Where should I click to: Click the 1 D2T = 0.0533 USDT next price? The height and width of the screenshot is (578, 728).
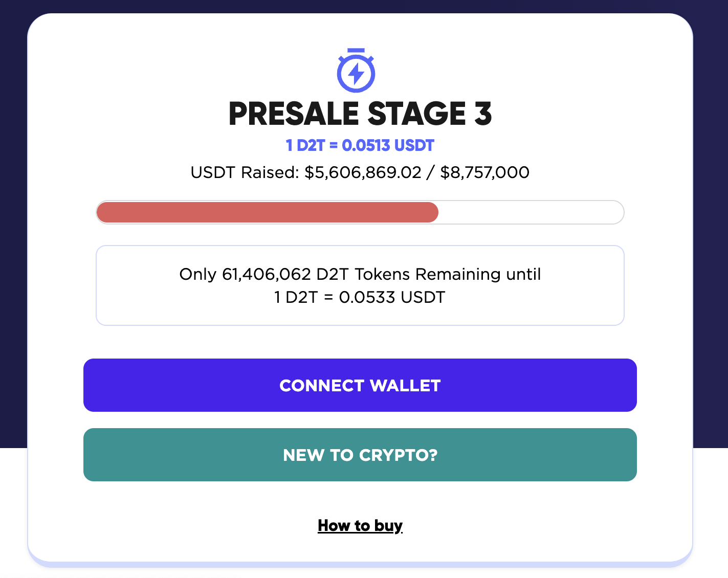click(x=360, y=297)
